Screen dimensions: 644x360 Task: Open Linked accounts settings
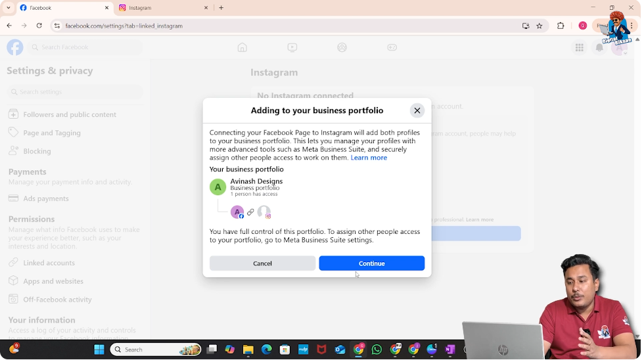pos(75,263)
